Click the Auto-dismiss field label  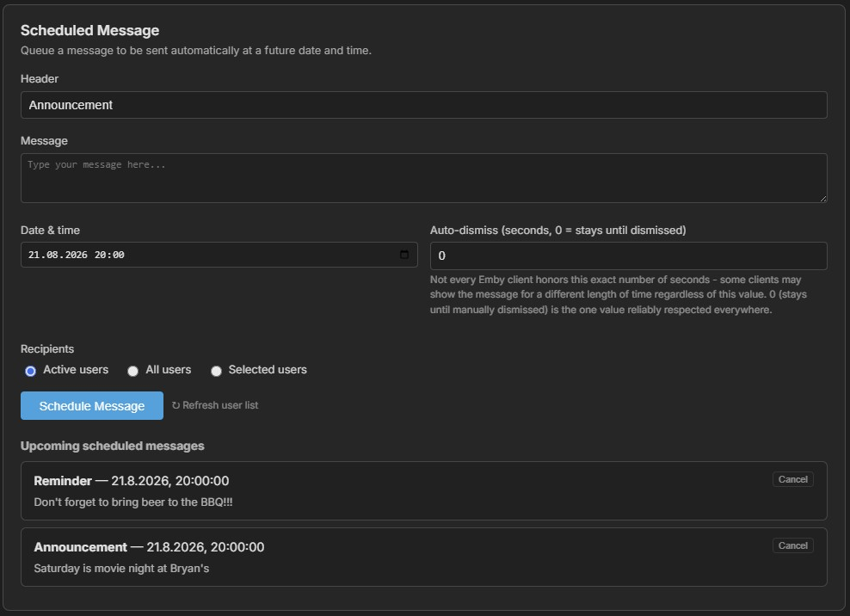click(x=557, y=230)
